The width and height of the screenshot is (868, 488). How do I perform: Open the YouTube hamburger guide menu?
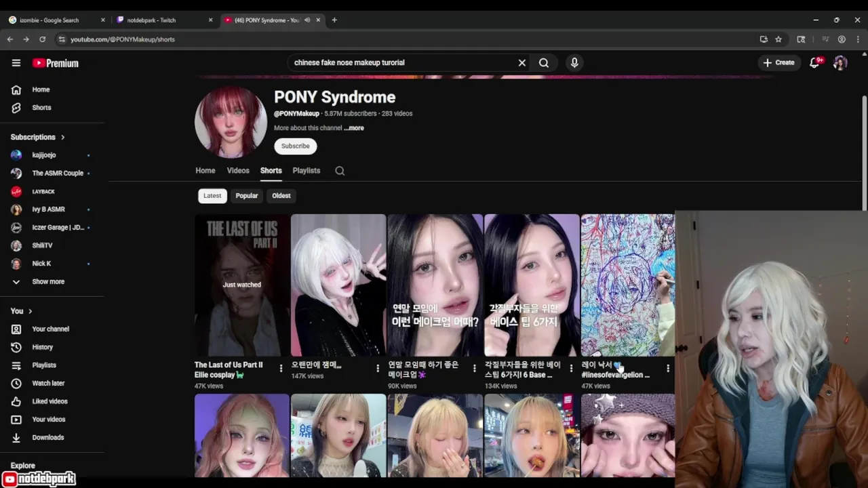16,63
